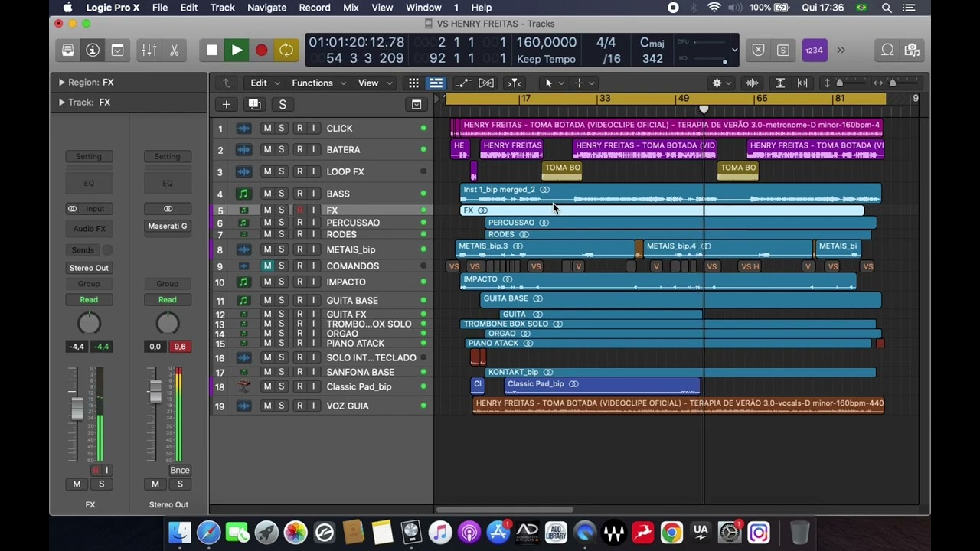Open the tracks area gear settings menu
The image size is (980, 551).
(720, 83)
